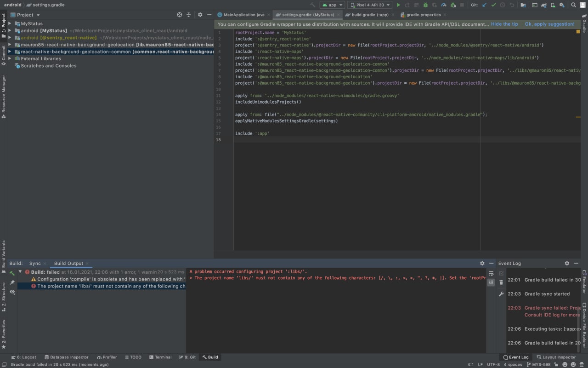Toggle the 1: Project side panel
Viewport: 588px width, 368px height.
(x=3, y=25)
